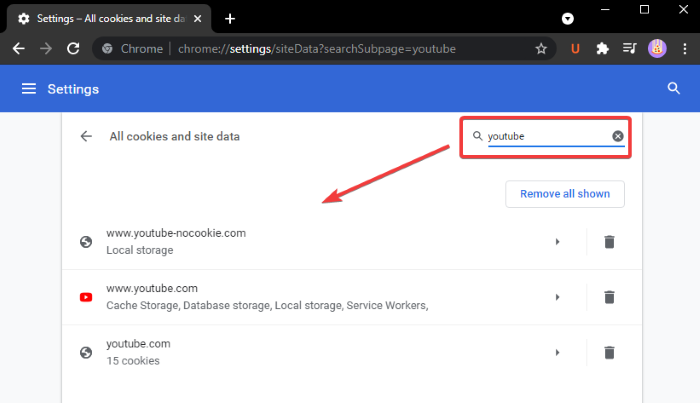
Task: Open the Extensions puzzle icon
Action: [x=602, y=48]
